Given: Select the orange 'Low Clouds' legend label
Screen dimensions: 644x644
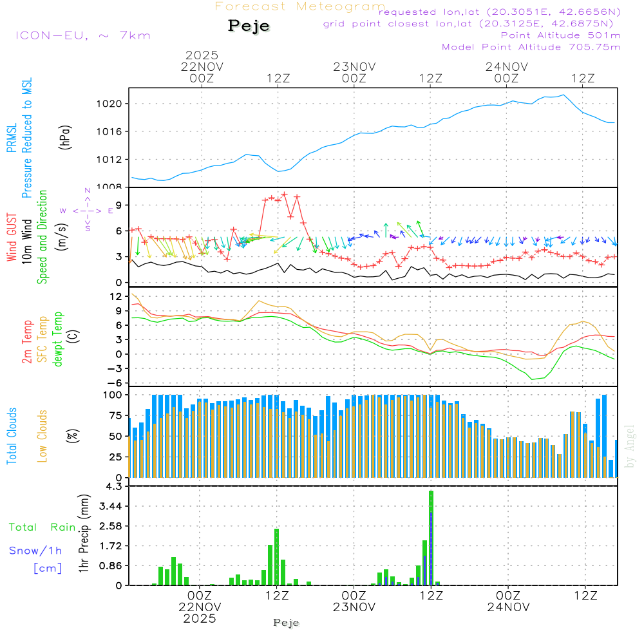Looking at the screenshot, I should (x=42, y=435).
